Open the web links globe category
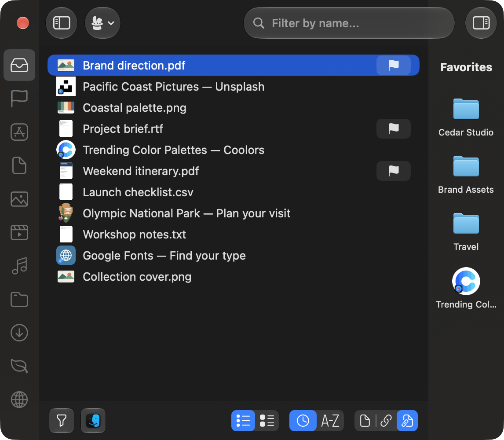 pyautogui.click(x=19, y=400)
